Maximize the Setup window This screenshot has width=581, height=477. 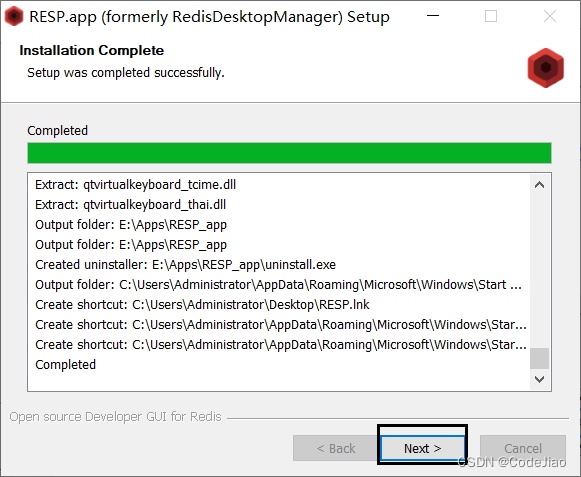[491, 16]
